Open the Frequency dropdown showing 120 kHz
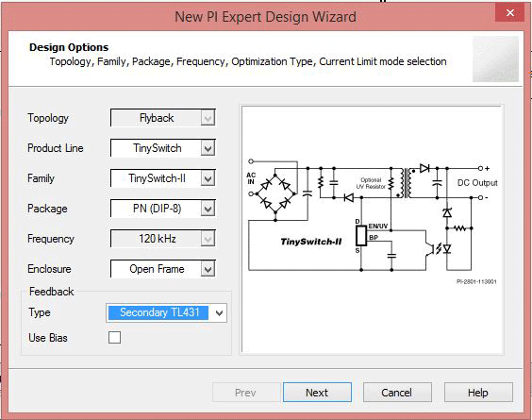Viewport: 532px width, 420px height. tap(163, 239)
